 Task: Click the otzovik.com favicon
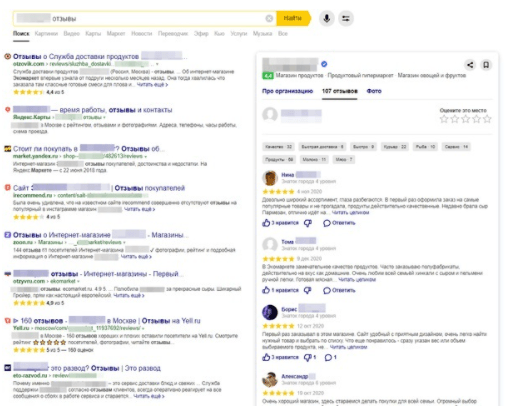(7, 56)
